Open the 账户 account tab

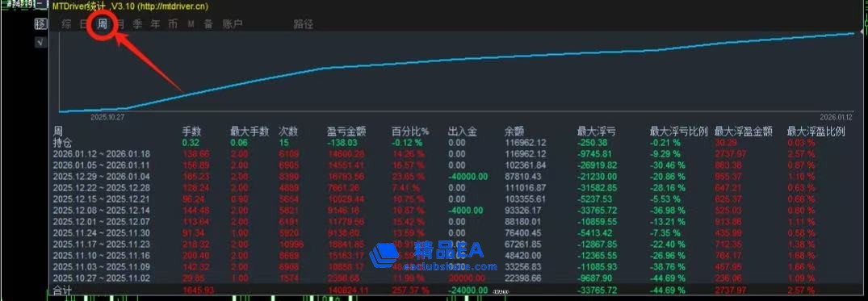pos(233,23)
